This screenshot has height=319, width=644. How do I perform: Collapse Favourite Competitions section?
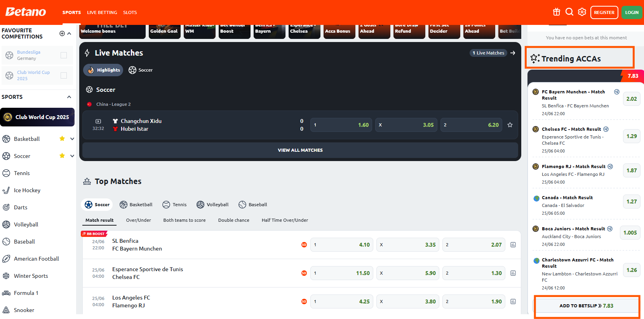coord(69,33)
